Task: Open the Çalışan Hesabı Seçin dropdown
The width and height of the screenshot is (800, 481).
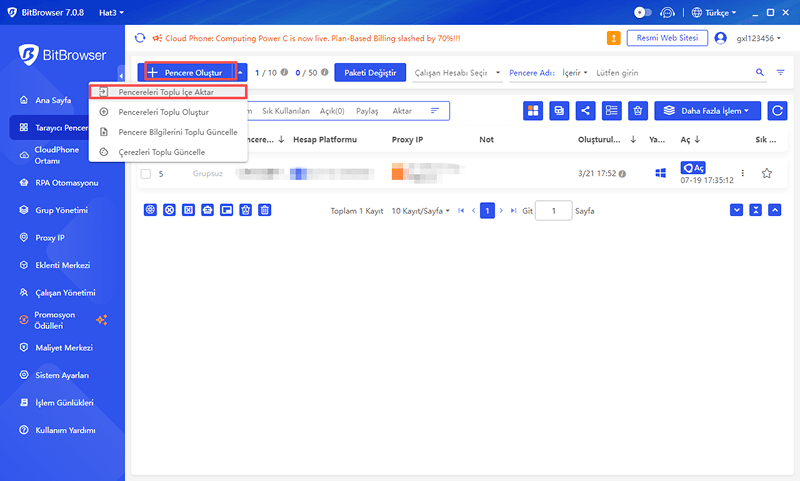Action: (464, 73)
